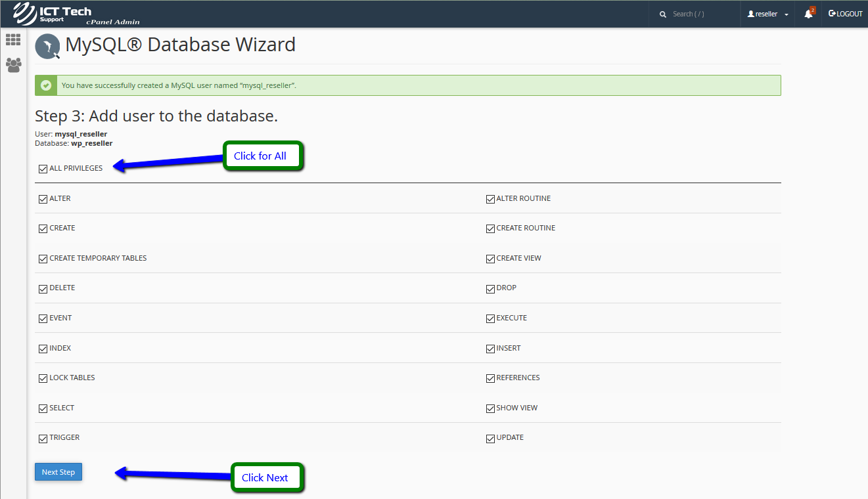868x499 pixels.
Task: Click the notifications bell icon
Action: (808, 14)
